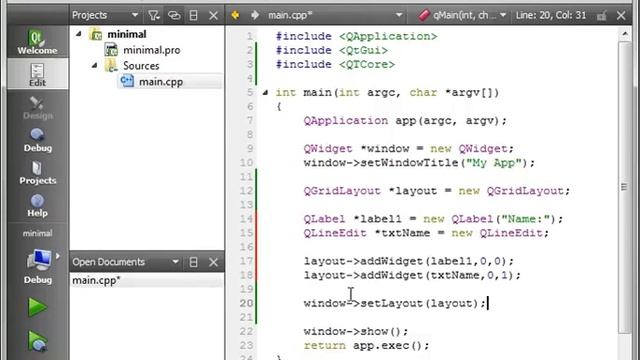Split the Open Documents pane
The image size is (640, 360).
pos(193,262)
